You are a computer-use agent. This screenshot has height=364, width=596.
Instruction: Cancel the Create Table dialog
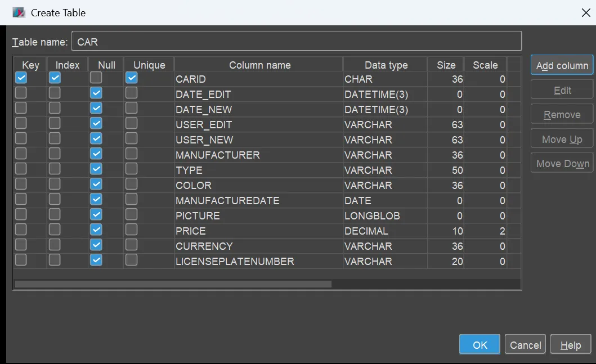[525, 345]
